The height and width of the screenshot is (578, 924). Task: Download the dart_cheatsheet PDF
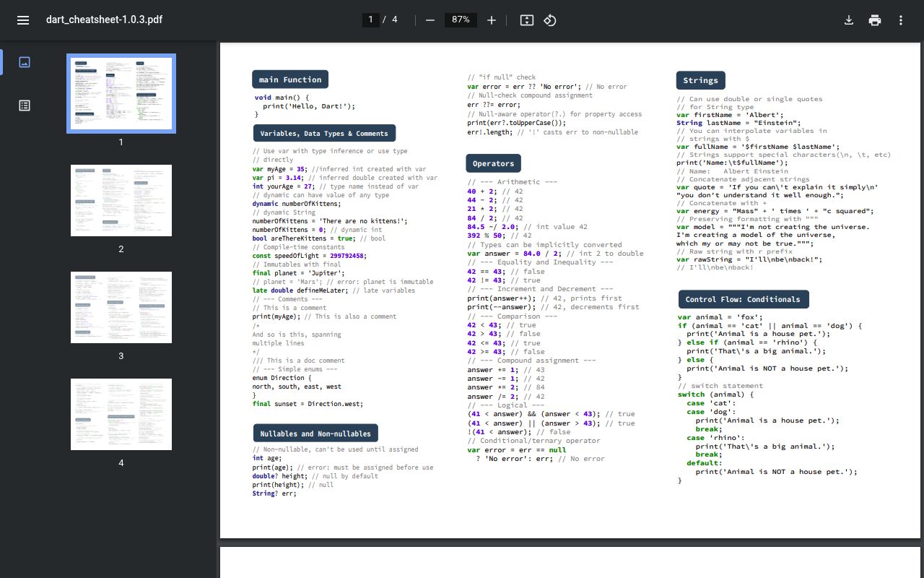tap(849, 20)
